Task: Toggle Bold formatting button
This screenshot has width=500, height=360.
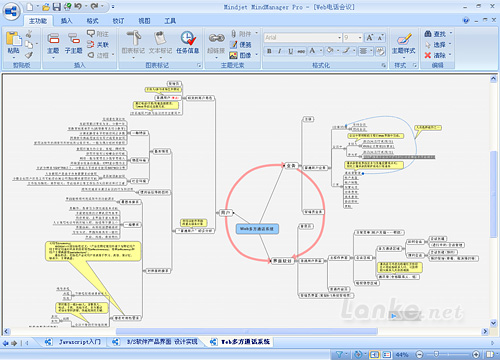Action: (x=269, y=51)
